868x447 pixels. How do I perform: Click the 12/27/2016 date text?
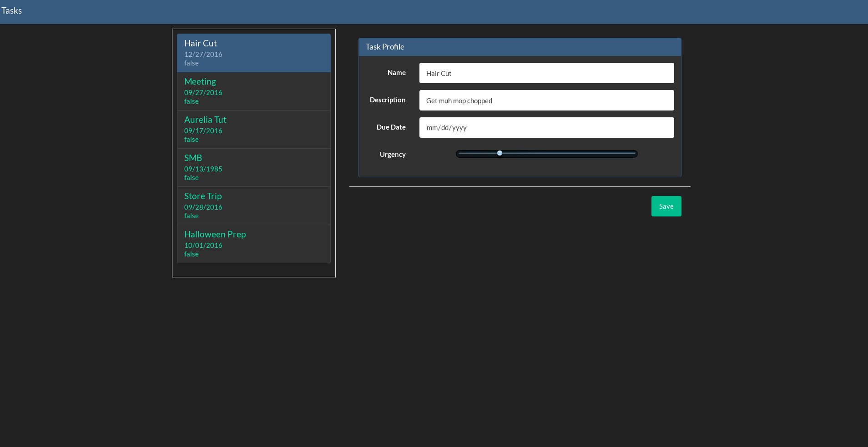click(x=203, y=54)
